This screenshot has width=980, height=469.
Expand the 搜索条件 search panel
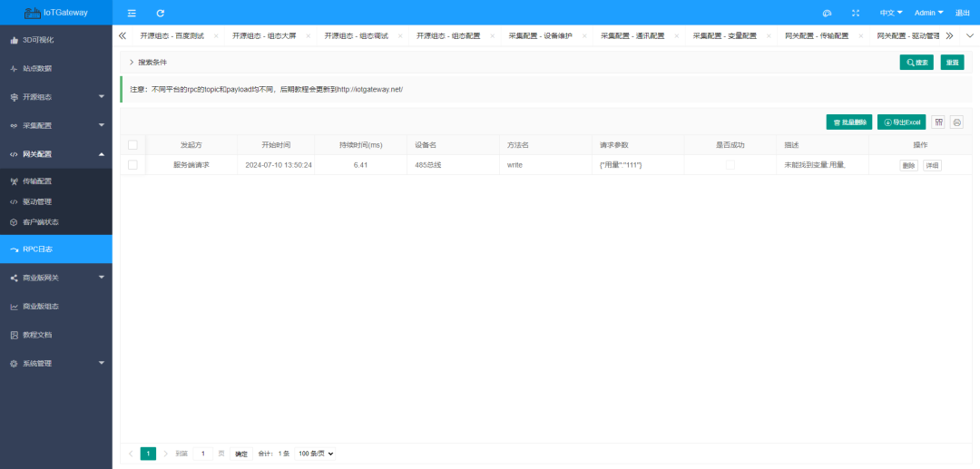tap(148, 63)
